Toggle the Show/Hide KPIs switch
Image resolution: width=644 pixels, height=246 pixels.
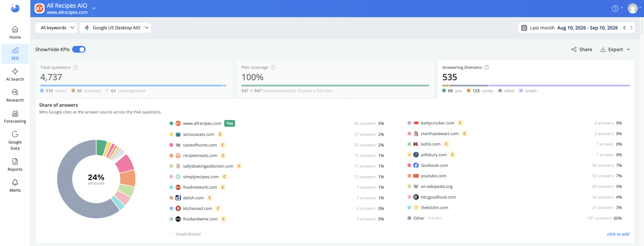pos(79,49)
